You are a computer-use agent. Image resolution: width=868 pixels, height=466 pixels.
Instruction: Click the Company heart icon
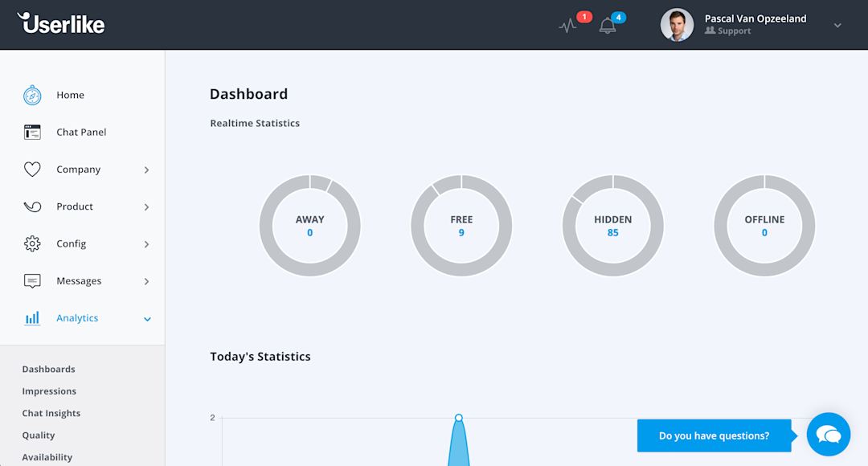click(x=32, y=170)
